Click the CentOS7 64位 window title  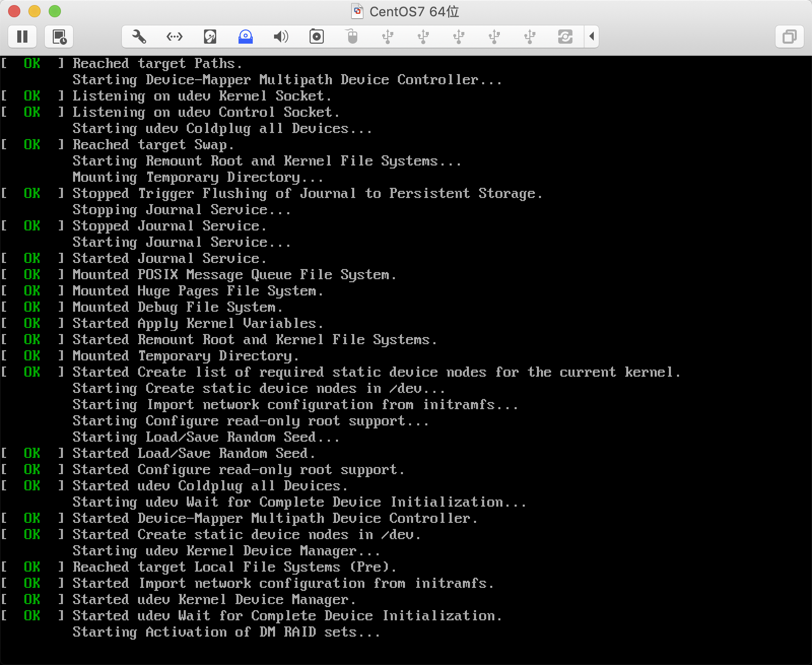pos(414,11)
